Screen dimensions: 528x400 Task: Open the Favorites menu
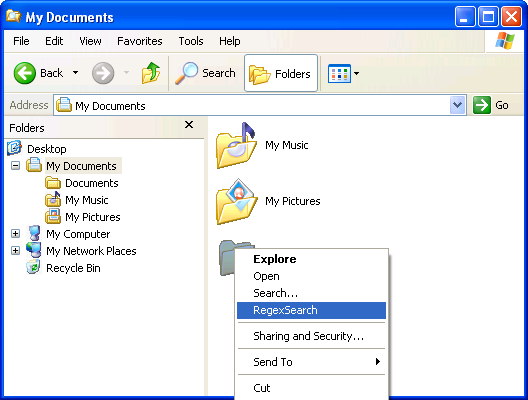point(139,41)
